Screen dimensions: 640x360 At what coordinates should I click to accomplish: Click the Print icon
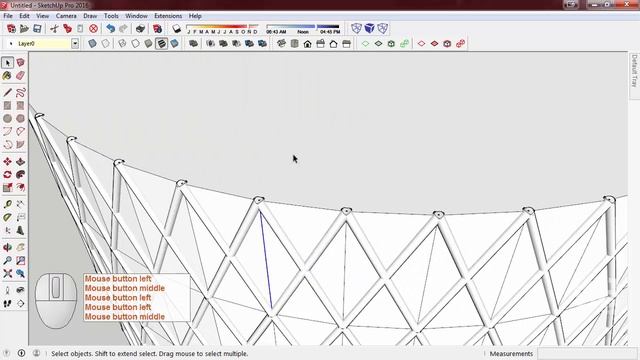click(x=140, y=29)
